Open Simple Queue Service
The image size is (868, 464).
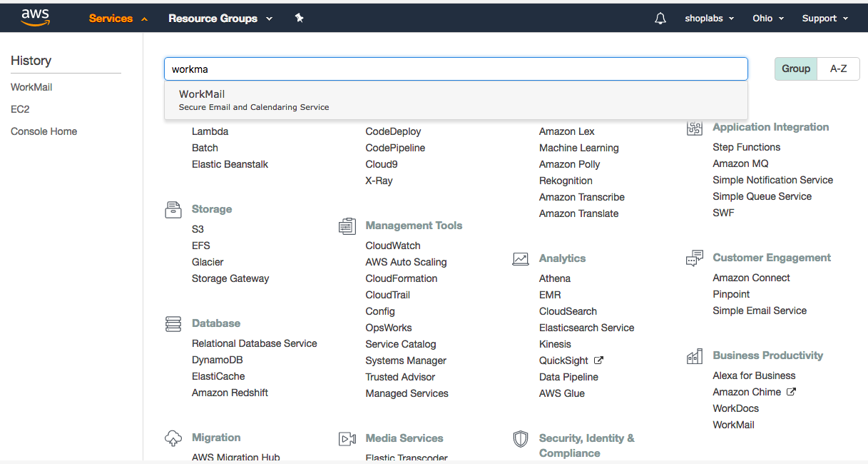tap(762, 196)
